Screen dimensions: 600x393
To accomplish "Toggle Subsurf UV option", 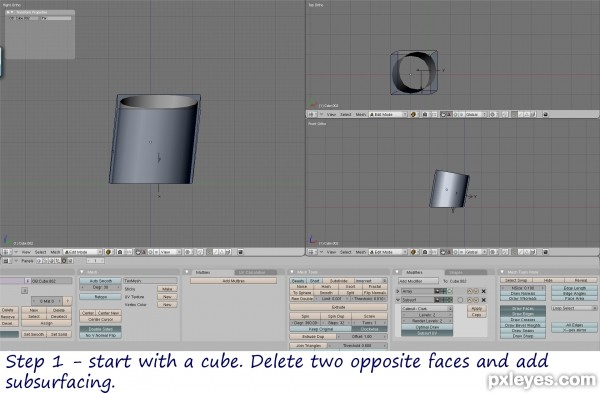I will point(427,333).
